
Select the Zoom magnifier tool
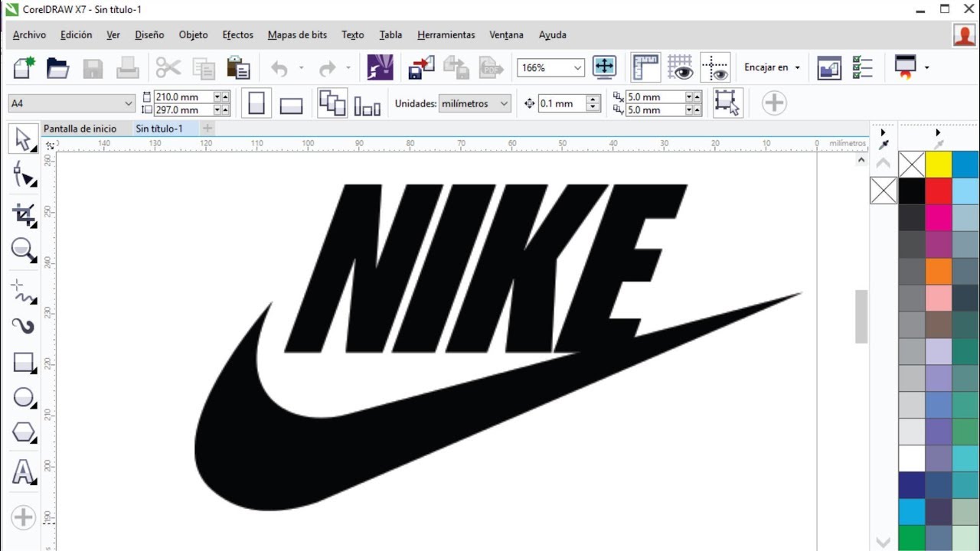(x=24, y=249)
